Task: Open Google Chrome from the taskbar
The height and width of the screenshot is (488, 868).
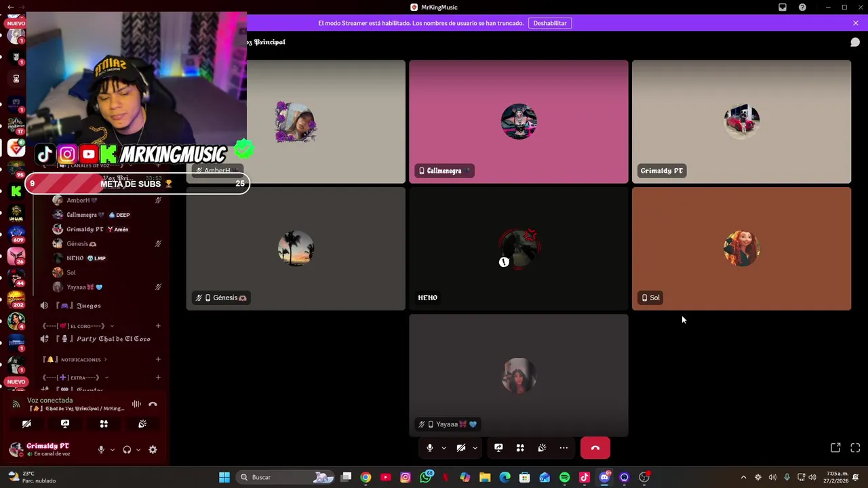Action: pos(366,477)
